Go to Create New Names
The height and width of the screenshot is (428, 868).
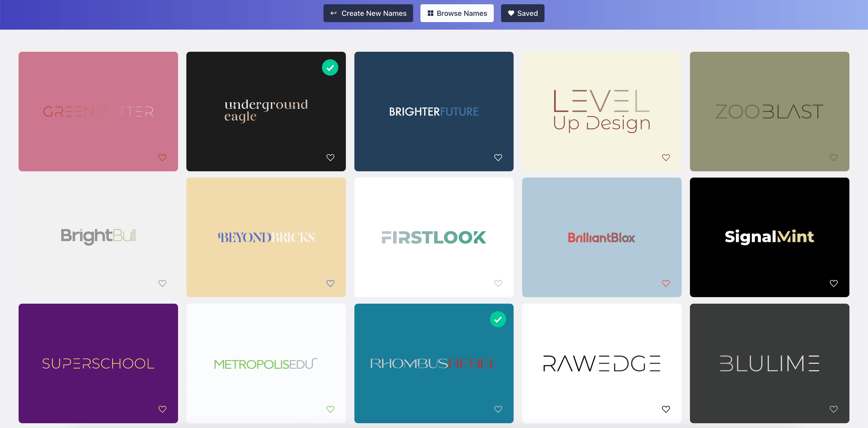tap(368, 13)
